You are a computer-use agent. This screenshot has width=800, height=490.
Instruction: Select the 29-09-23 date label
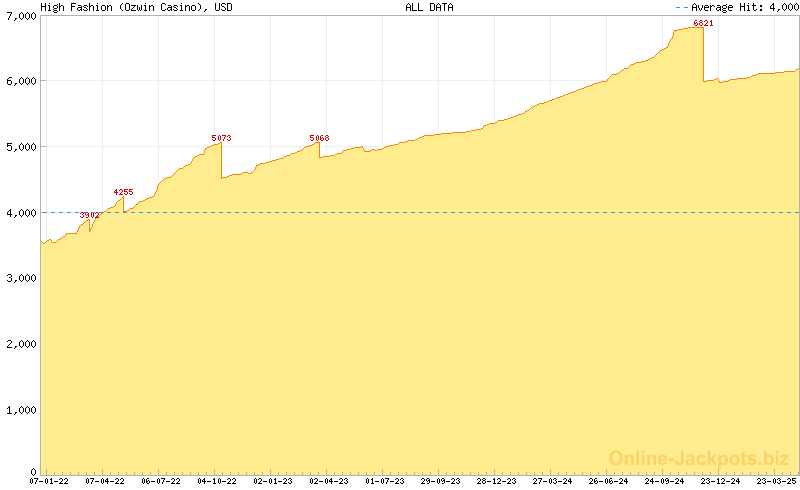click(x=441, y=481)
